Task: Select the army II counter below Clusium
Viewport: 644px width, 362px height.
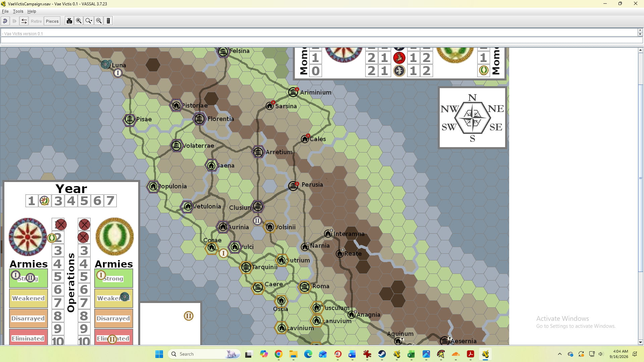Action: pos(257,221)
